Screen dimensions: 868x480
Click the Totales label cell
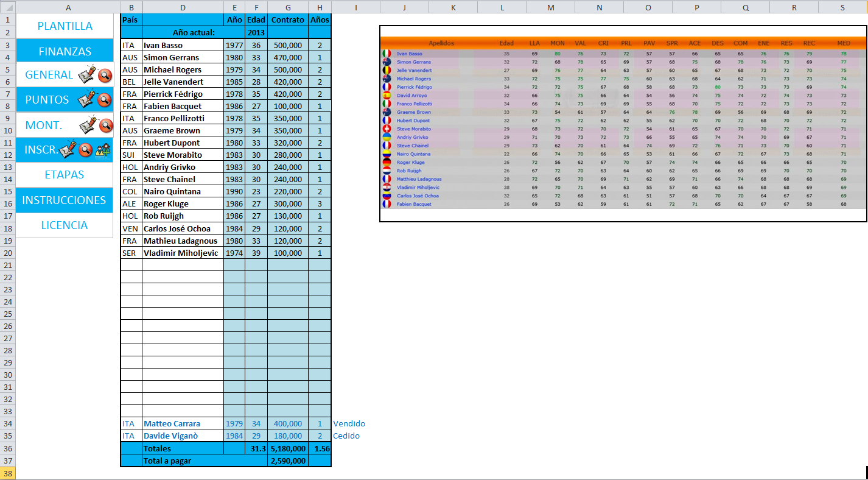pyautogui.click(x=183, y=448)
